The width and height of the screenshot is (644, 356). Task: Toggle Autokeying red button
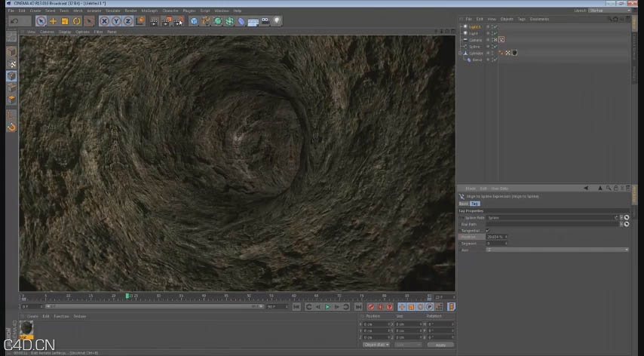coord(380,307)
